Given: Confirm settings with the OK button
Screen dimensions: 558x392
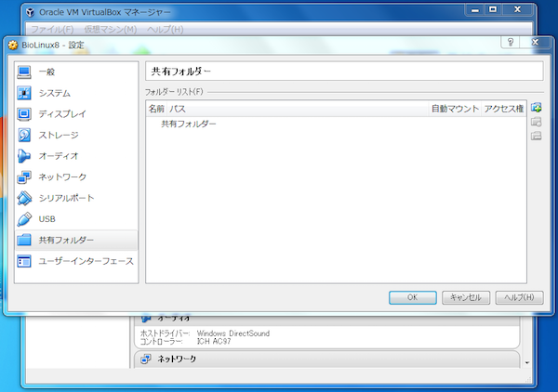Looking at the screenshot, I should tap(412, 297).
